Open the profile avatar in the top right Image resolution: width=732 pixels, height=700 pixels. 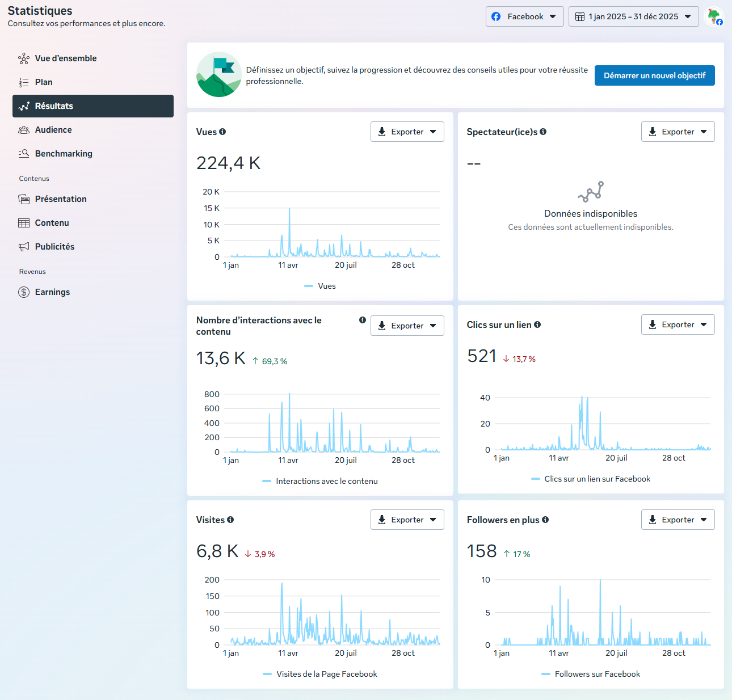coord(713,16)
